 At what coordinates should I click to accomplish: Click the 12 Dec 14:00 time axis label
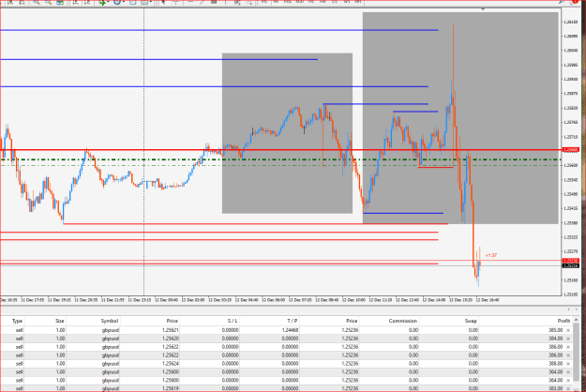point(434,300)
